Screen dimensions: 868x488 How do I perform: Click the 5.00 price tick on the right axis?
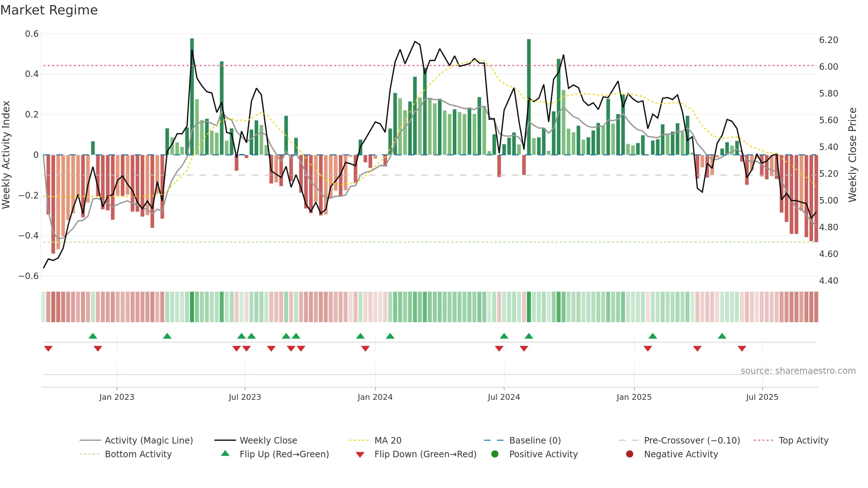coord(829,200)
